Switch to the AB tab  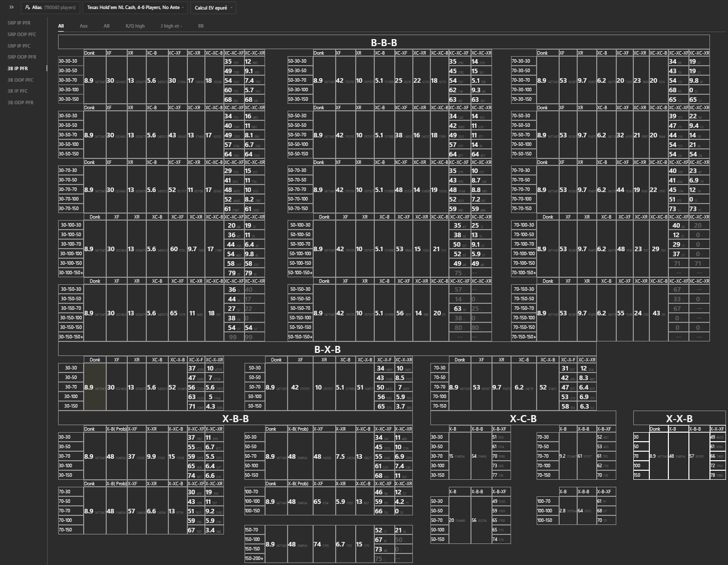(106, 26)
